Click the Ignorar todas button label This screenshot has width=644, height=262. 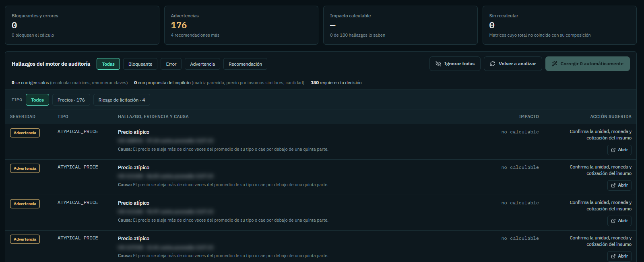point(459,64)
